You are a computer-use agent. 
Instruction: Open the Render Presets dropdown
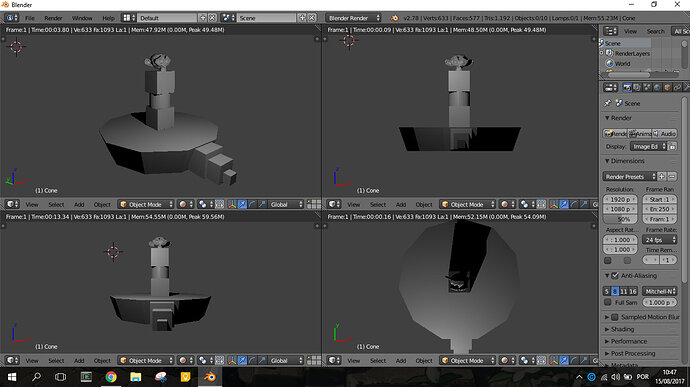coord(629,177)
